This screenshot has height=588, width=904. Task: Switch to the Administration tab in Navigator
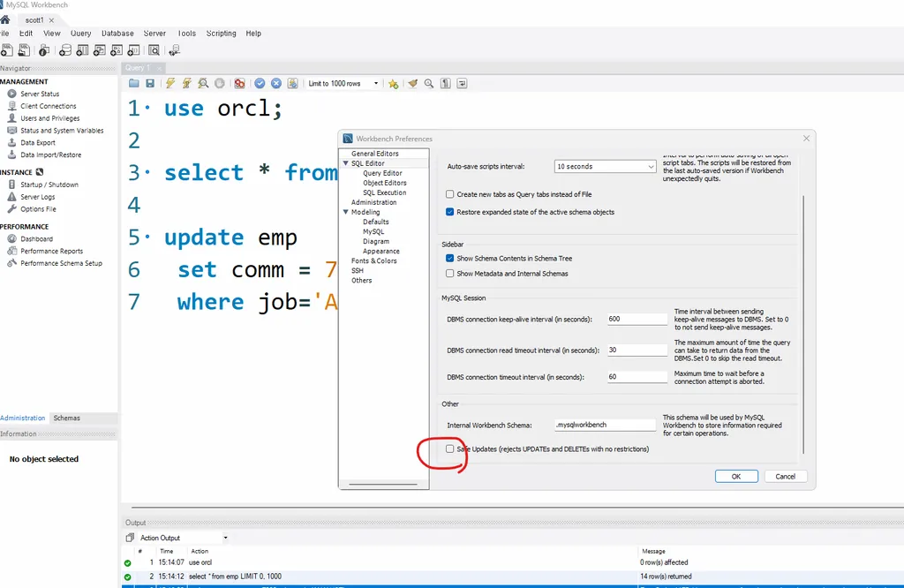tap(22, 418)
